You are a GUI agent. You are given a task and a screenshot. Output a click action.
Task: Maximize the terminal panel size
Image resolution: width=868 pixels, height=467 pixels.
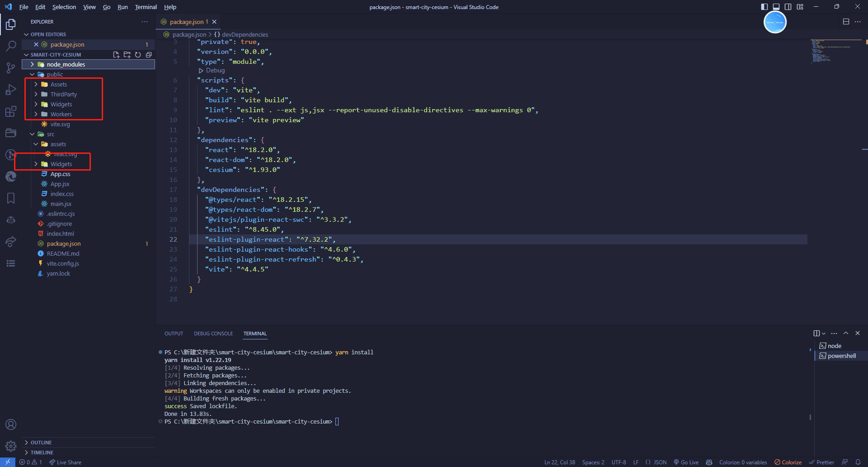(x=846, y=334)
